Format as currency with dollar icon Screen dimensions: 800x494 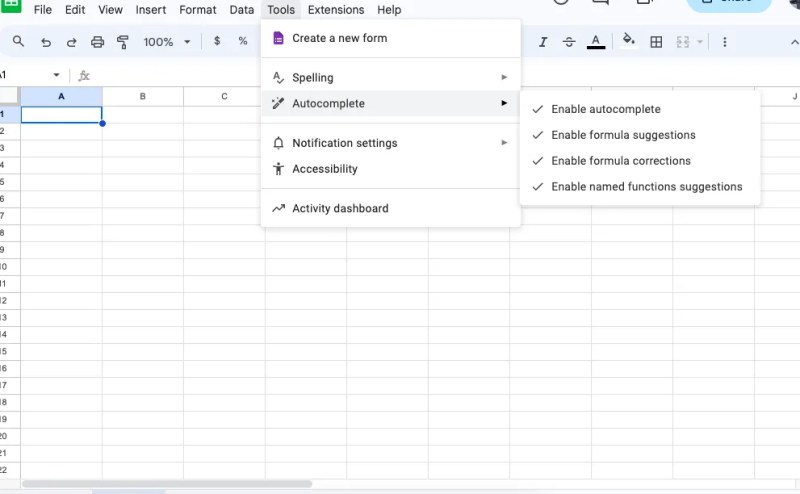pos(217,41)
